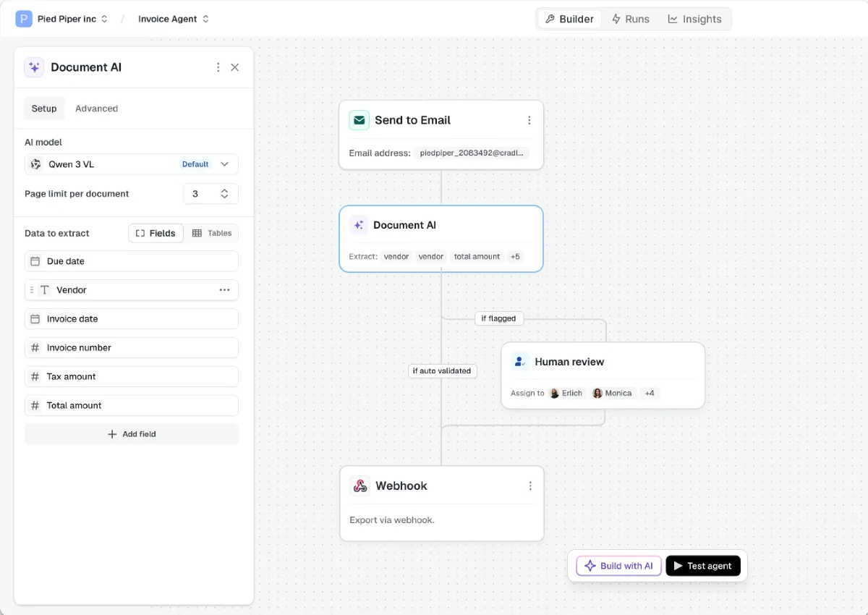The height and width of the screenshot is (615, 868).
Task: Click the if auto validated branch label
Action: pyautogui.click(x=442, y=371)
